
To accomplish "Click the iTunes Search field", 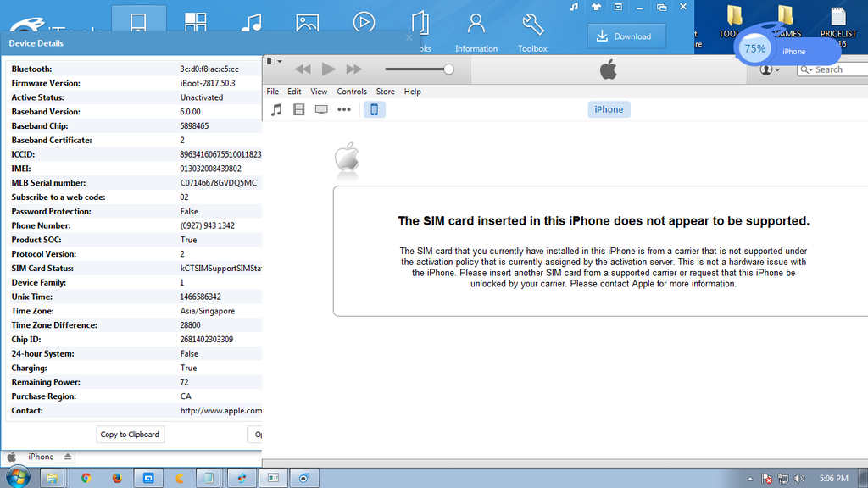I will (x=835, y=69).
